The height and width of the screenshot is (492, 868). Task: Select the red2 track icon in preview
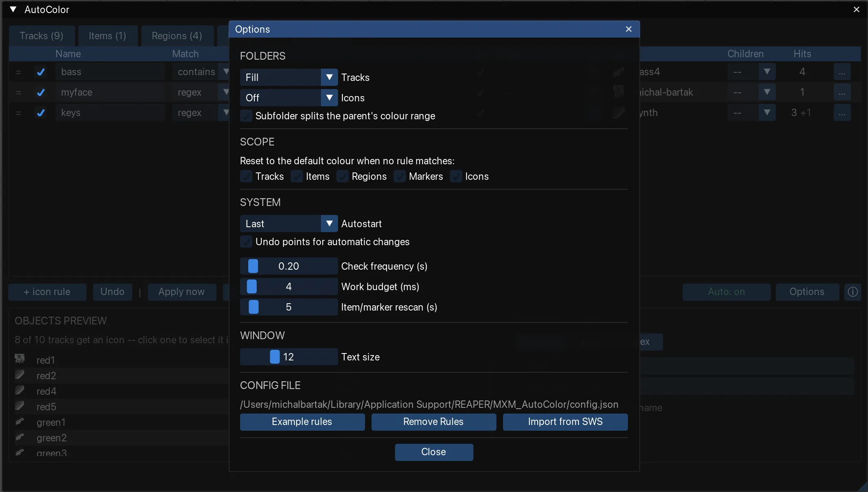[20, 375]
